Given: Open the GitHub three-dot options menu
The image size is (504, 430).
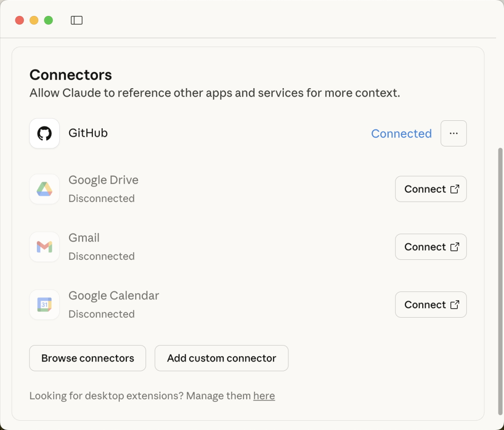Looking at the screenshot, I should [x=454, y=133].
